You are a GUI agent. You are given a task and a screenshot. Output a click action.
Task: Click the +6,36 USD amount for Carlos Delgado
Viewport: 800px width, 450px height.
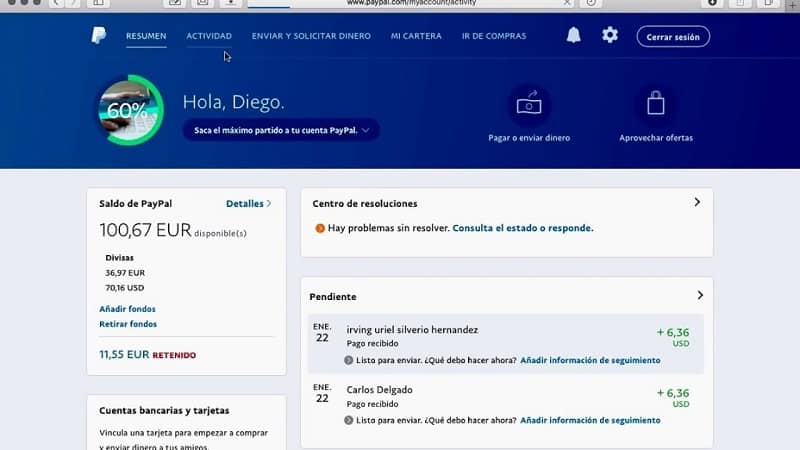click(673, 397)
